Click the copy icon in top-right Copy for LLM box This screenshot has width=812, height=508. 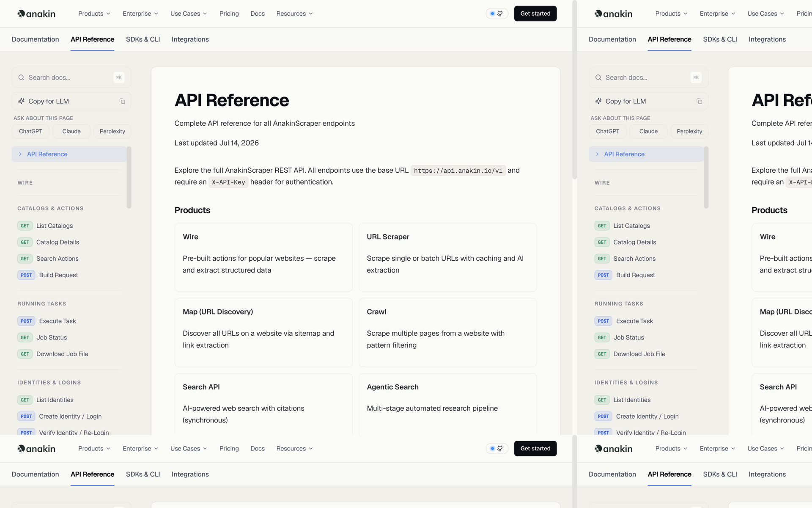coord(699,101)
